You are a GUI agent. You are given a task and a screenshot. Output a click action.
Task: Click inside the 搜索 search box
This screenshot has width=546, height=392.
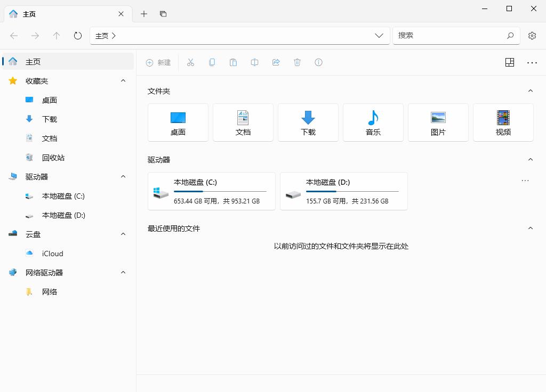(x=456, y=35)
